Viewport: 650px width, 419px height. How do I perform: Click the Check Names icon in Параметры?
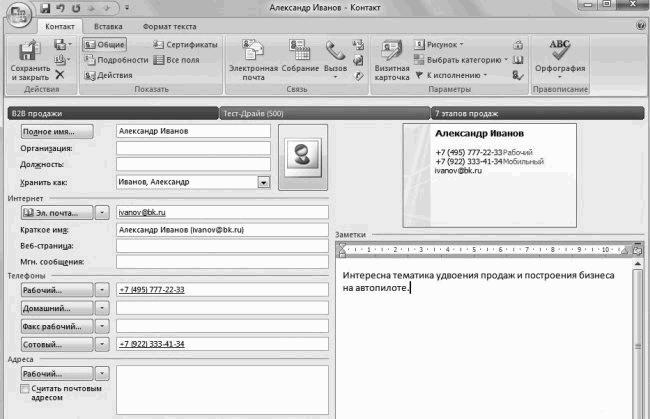click(518, 75)
